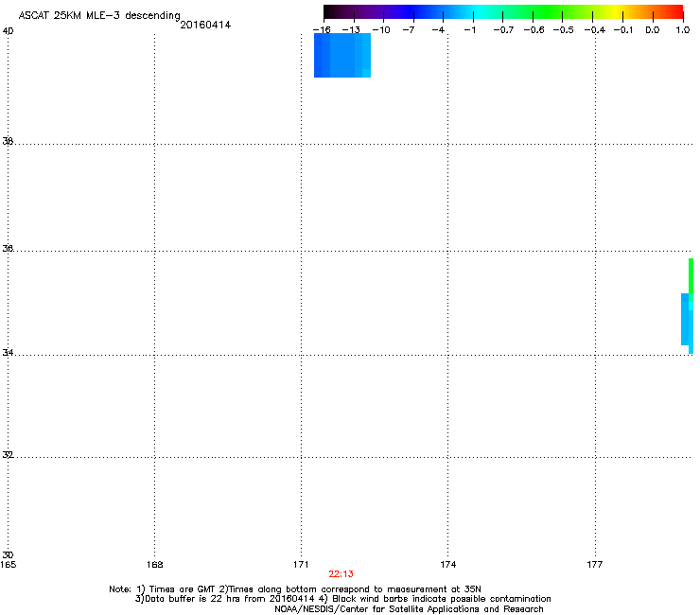
Task: Click longitude axis label 174
Action: pos(447,565)
